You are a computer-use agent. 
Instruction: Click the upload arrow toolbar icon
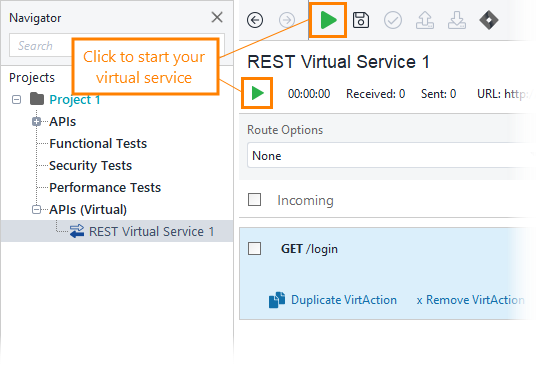pos(425,20)
